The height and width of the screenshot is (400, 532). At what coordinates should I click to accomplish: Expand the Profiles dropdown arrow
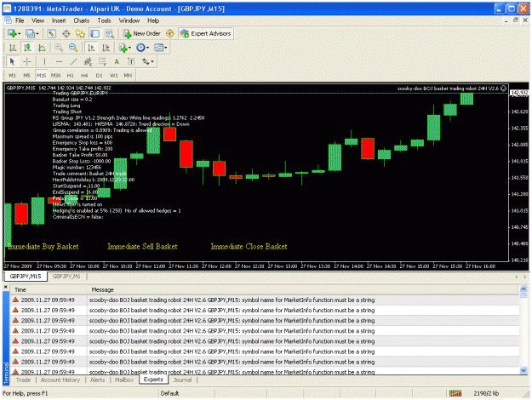point(37,33)
